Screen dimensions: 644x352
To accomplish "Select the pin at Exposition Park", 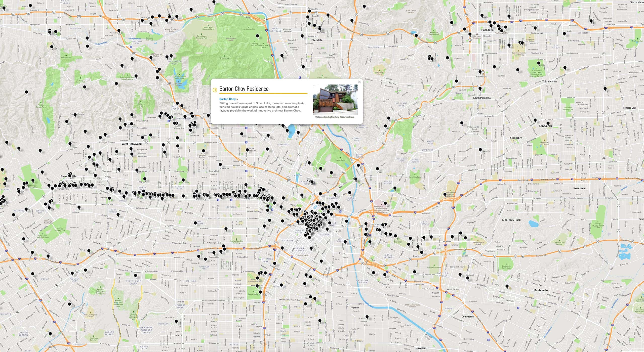I will (x=260, y=292).
